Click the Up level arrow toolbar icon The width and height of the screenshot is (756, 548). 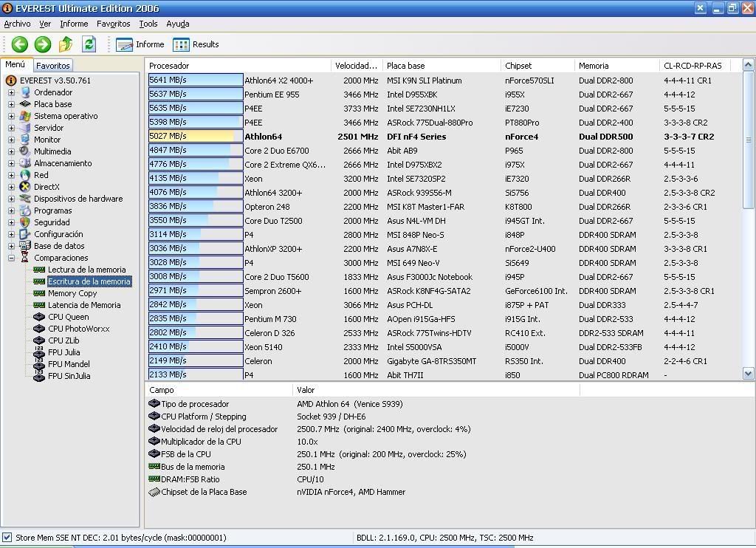(x=66, y=44)
